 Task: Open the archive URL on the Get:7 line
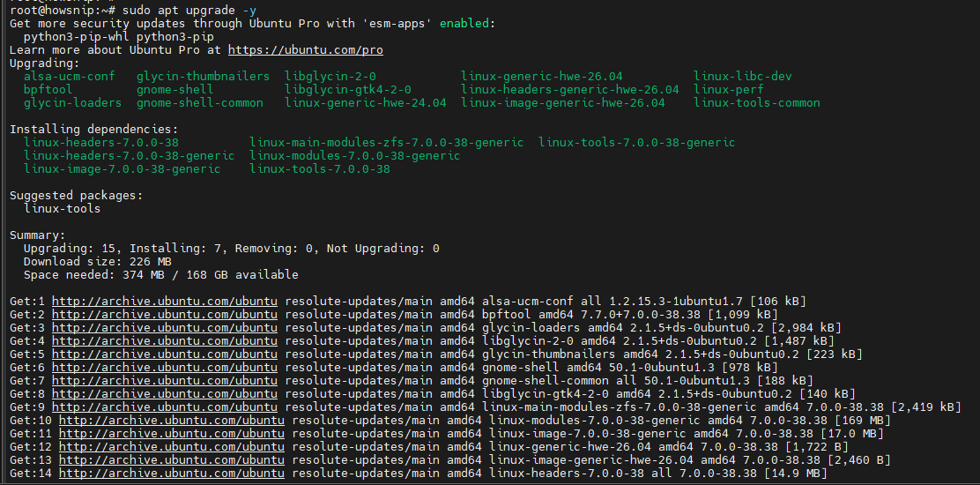click(165, 380)
